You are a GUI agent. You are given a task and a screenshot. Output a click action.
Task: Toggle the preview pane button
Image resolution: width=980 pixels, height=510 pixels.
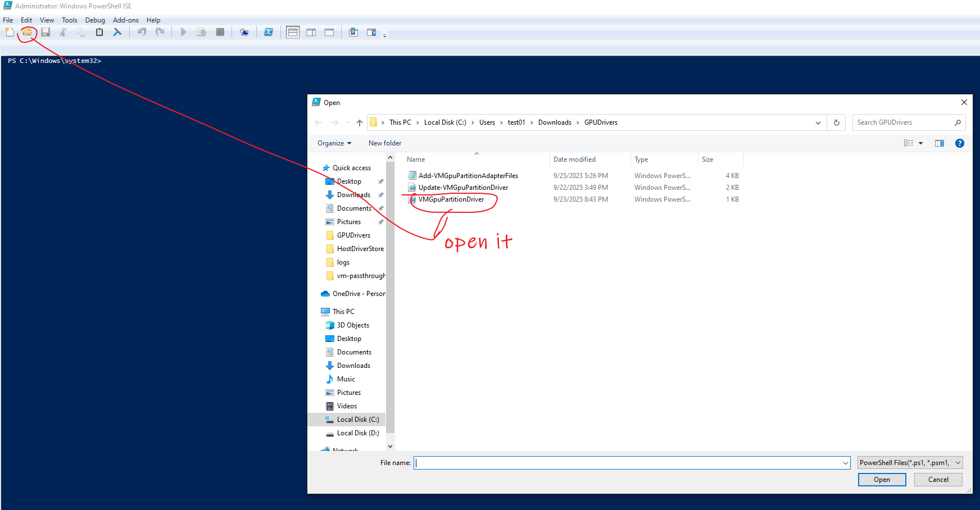(940, 143)
